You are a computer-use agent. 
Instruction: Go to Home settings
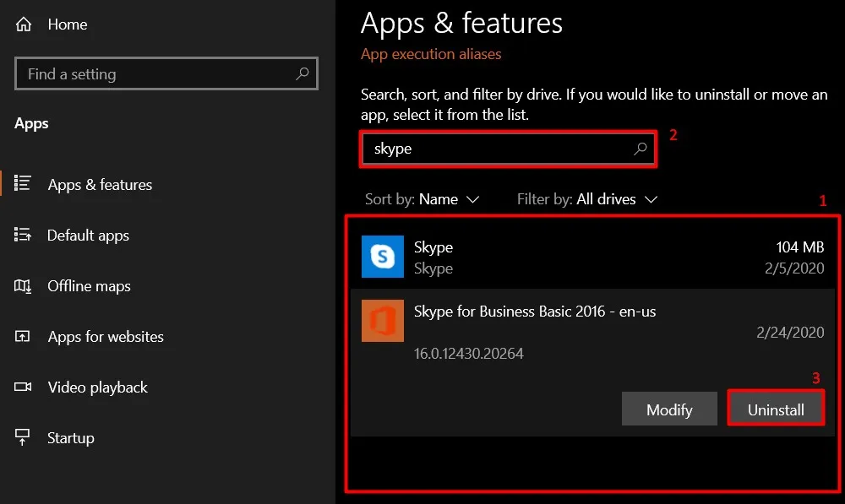click(68, 24)
